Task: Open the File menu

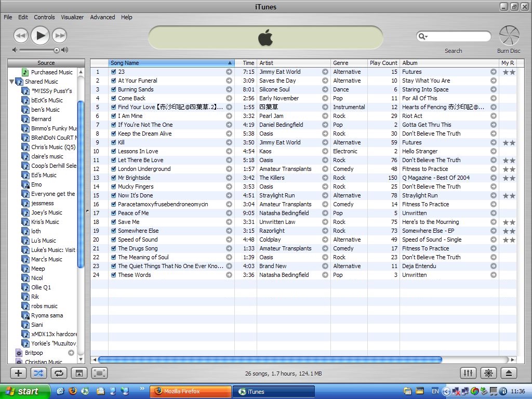Action: (x=8, y=17)
